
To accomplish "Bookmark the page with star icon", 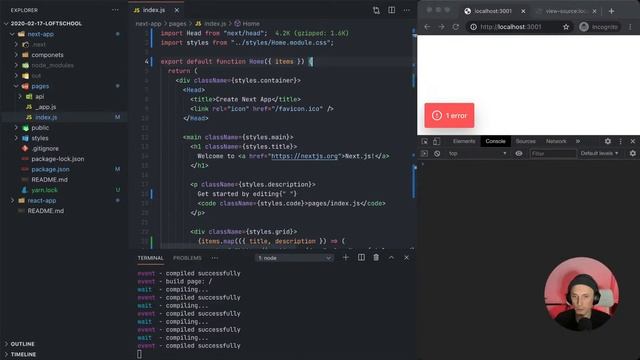I will coord(566,27).
